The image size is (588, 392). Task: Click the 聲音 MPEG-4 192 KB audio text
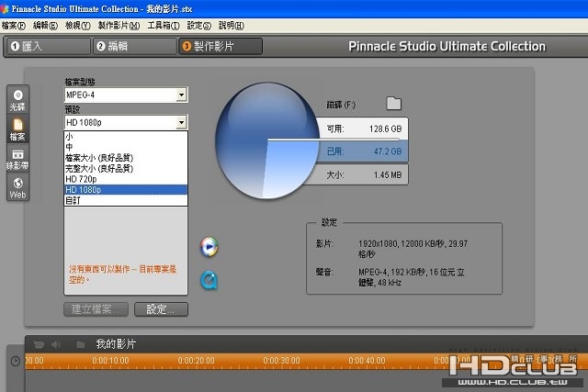pos(412,277)
